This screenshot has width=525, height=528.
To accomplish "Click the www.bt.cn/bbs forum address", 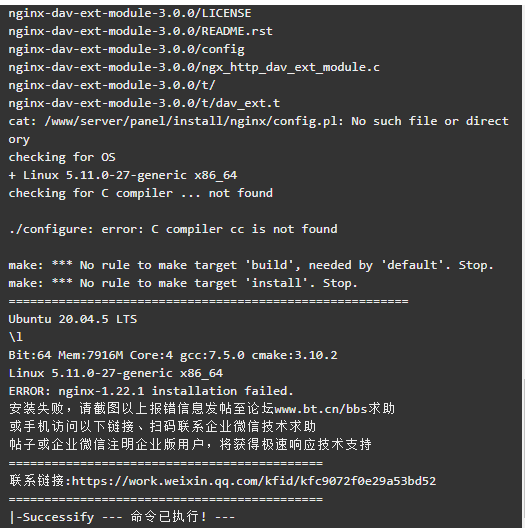I will (x=321, y=409).
